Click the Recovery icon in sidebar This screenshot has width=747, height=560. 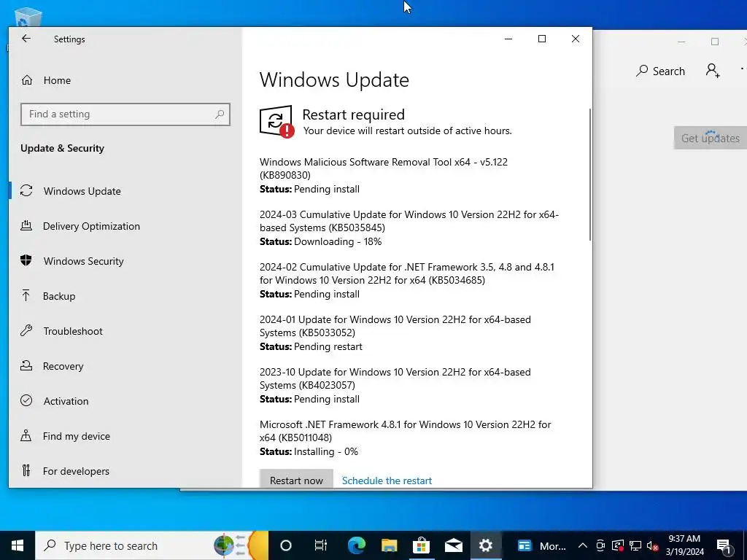[26, 366]
